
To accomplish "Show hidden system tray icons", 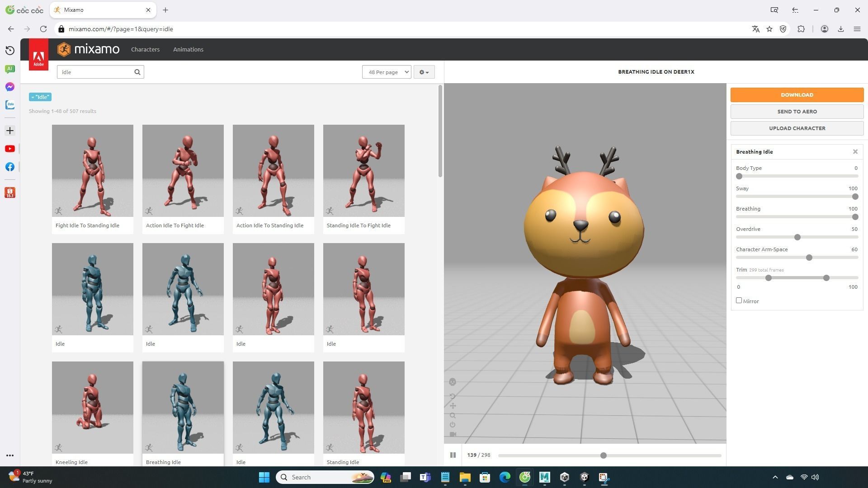I will coord(775,477).
